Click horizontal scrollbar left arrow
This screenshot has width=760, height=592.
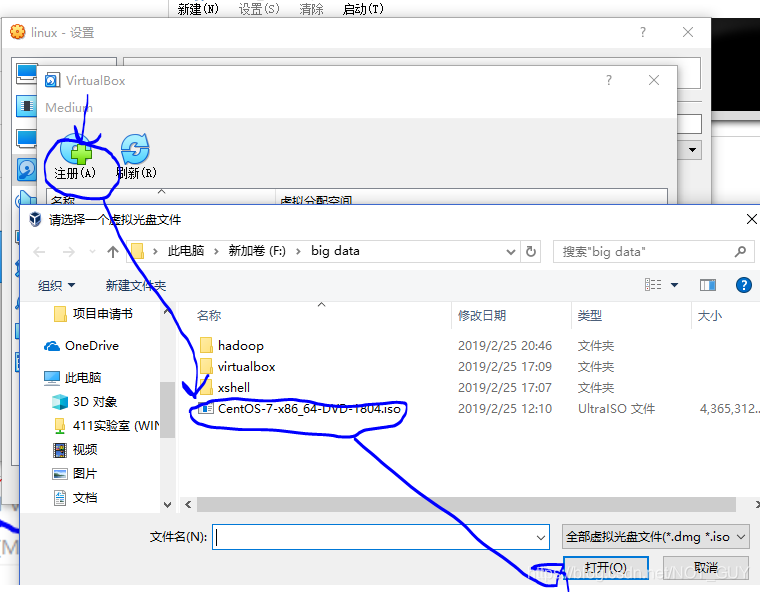tap(188, 505)
